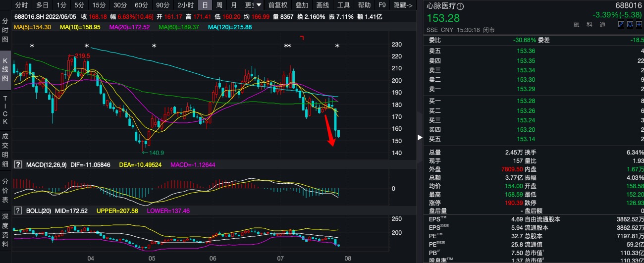Switch to 深度资料 side tab

point(5,230)
